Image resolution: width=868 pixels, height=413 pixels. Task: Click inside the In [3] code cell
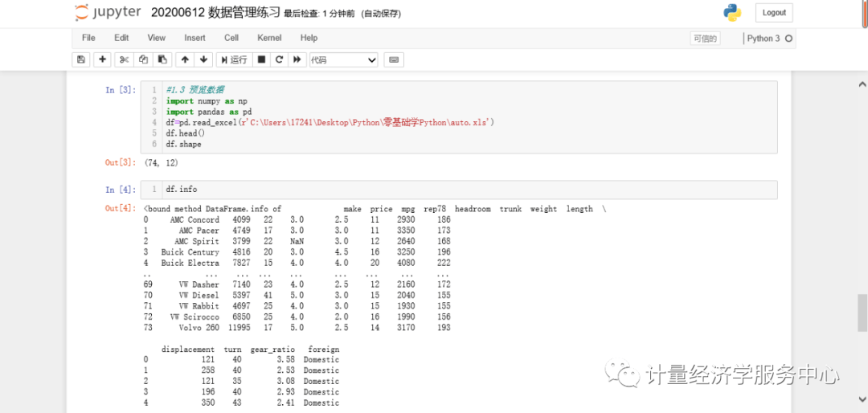pyautogui.click(x=459, y=117)
